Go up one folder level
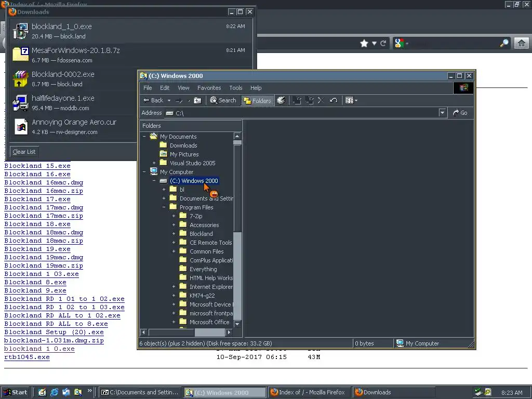The height and width of the screenshot is (399, 532). [197, 100]
